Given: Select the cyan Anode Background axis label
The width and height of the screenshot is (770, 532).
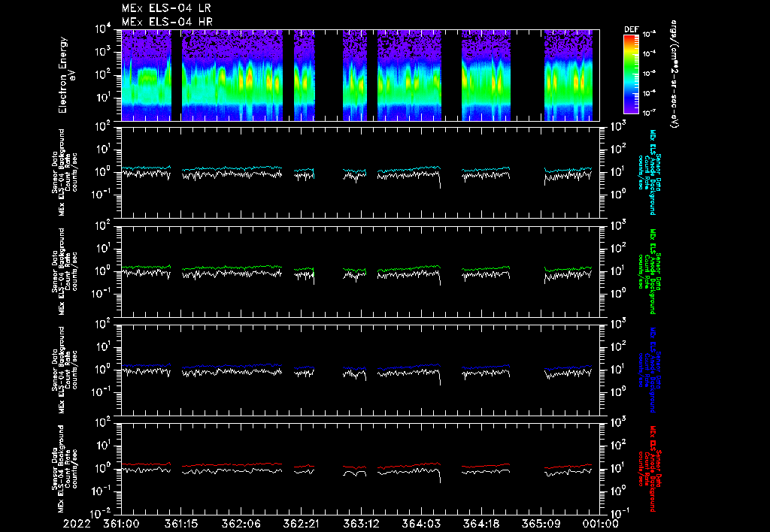Looking at the screenshot, I should (649, 172).
